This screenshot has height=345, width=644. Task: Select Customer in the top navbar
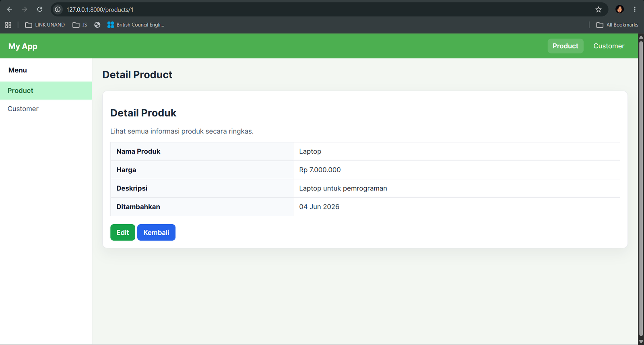pyautogui.click(x=609, y=46)
